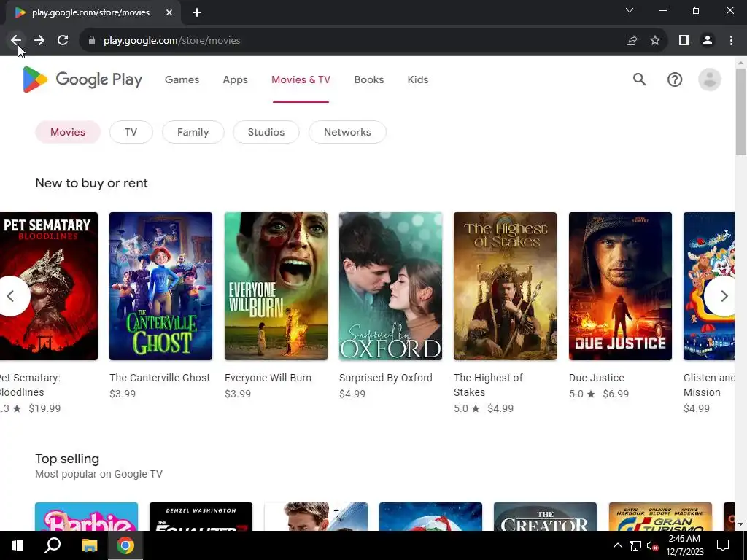747x560 pixels.
Task: Open The Highest of Stakes poster
Action: pyautogui.click(x=505, y=286)
